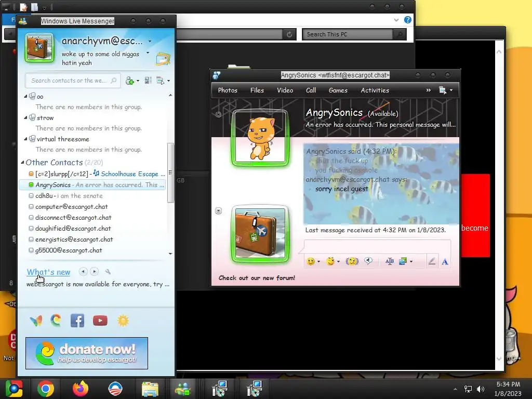Click the text style AB icon

[390, 261]
